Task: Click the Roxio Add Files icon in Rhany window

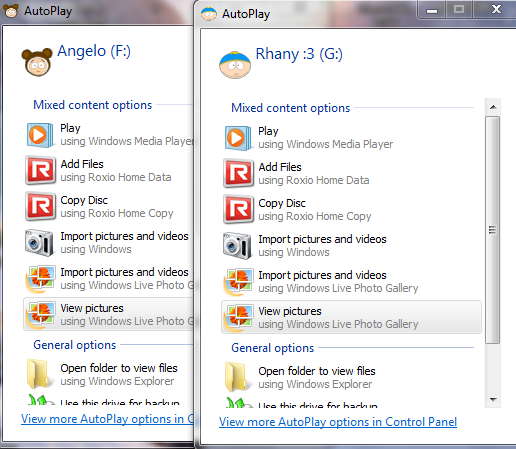Action: (x=238, y=174)
